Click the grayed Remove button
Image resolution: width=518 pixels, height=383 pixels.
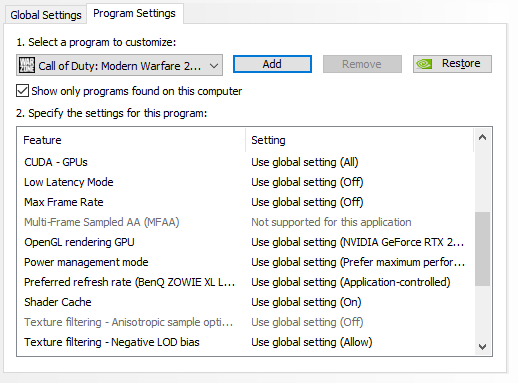[x=362, y=64]
